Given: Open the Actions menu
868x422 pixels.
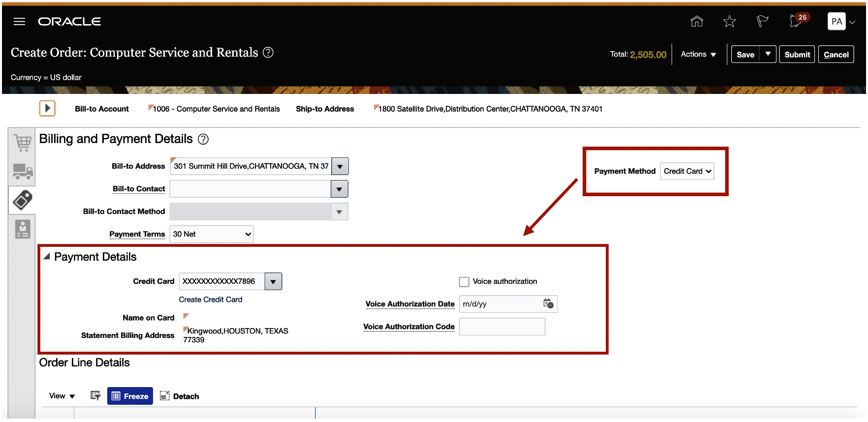Looking at the screenshot, I should coord(698,54).
